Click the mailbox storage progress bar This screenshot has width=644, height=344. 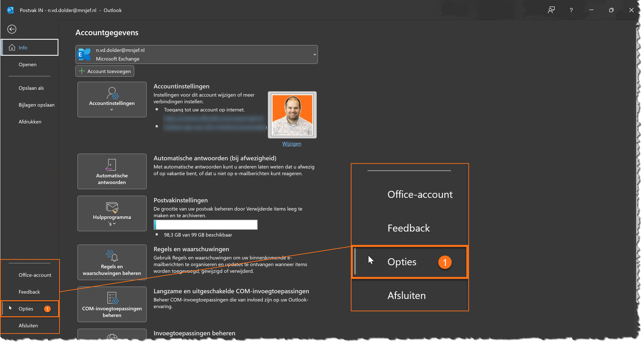[205, 225]
